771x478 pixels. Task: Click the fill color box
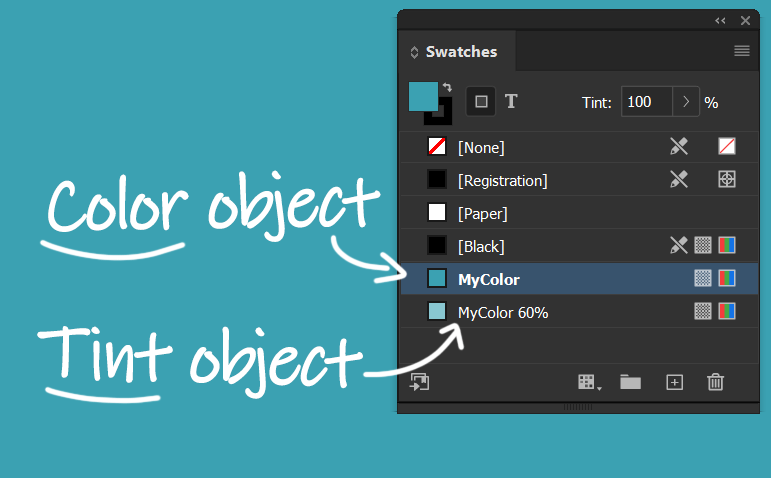(x=422, y=96)
